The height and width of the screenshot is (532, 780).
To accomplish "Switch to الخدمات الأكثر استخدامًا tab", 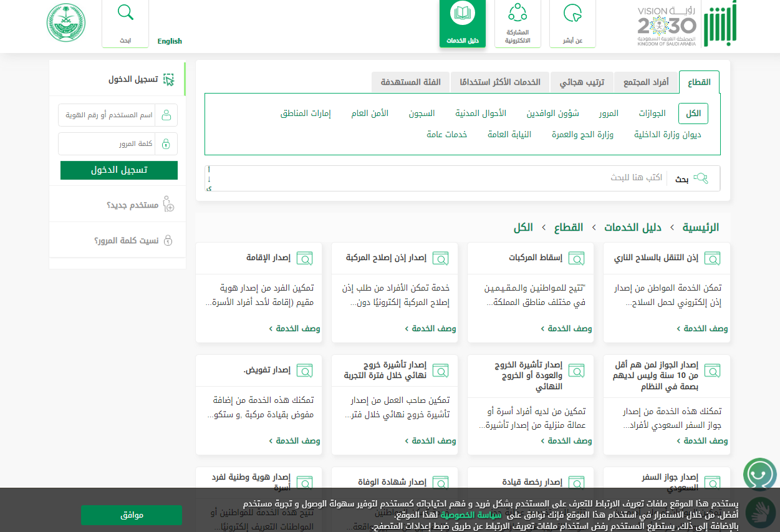I will coord(499,82).
